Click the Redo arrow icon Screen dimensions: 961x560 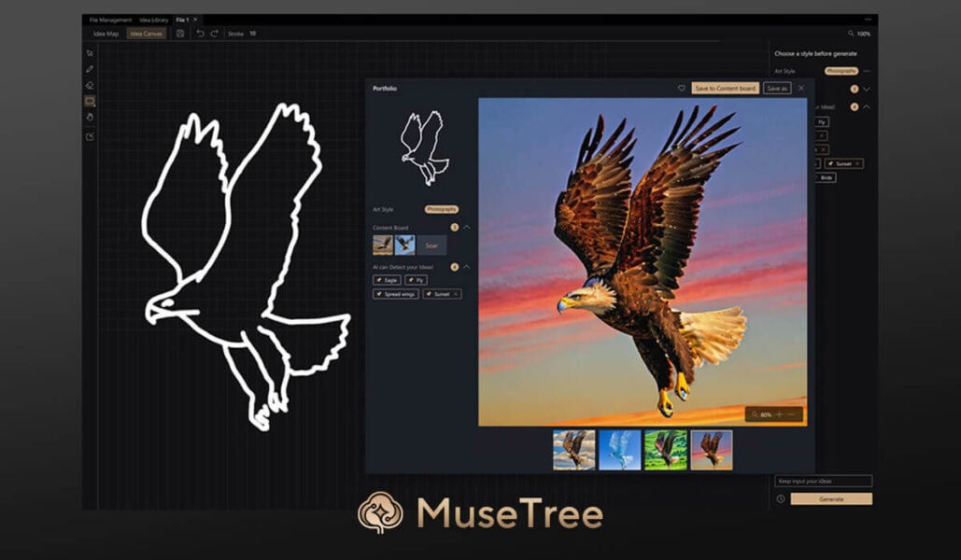point(214,34)
